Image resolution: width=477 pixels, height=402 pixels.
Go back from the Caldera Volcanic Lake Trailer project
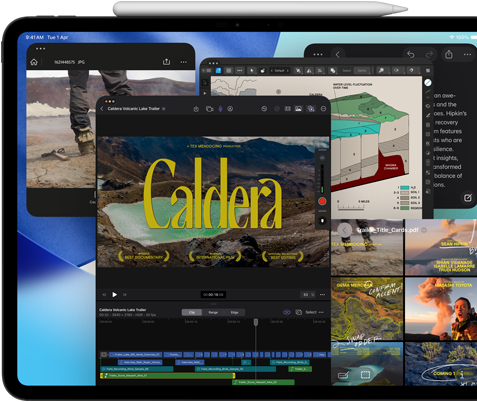pos(102,109)
